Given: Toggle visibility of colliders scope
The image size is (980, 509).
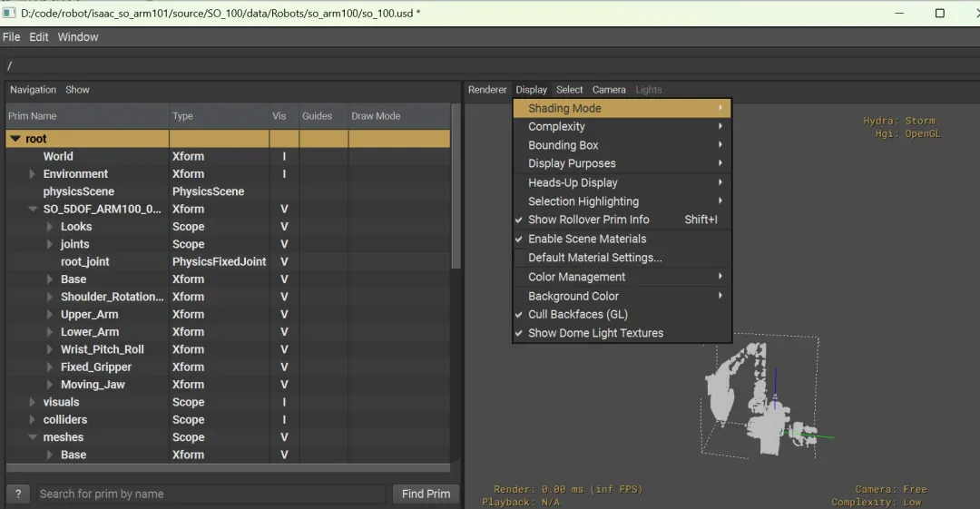Looking at the screenshot, I should point(284,419).
